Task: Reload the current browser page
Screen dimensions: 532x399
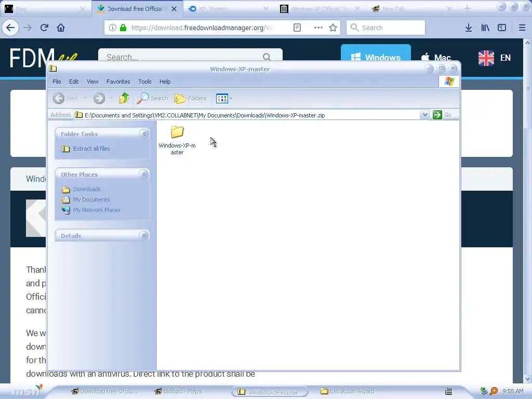Action: click(44, 28)
